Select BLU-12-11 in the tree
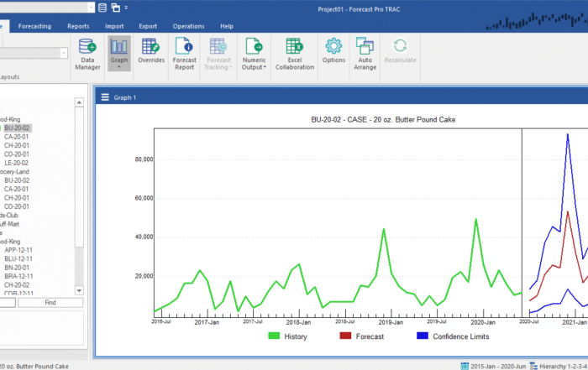The width and height of the screenshot is (588, 370). click(x=18, y=258)
